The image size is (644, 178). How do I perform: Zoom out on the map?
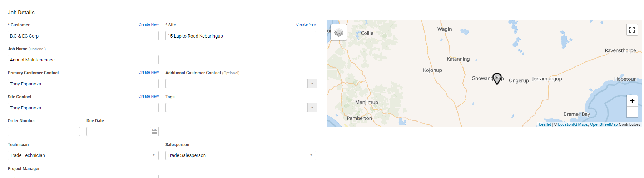point(632,112)
